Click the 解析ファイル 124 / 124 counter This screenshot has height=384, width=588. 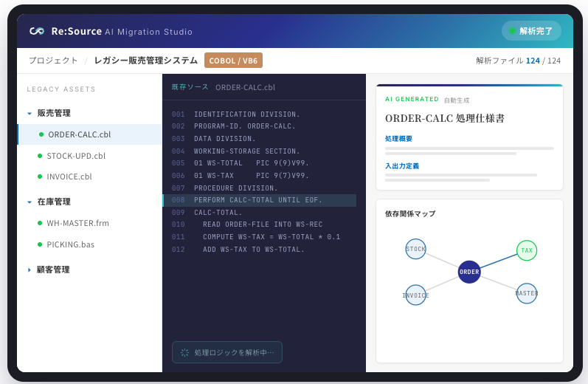click(518, 61)
